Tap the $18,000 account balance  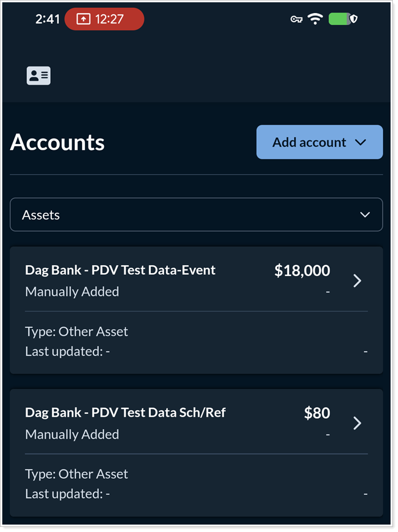[x=302, y=271]
